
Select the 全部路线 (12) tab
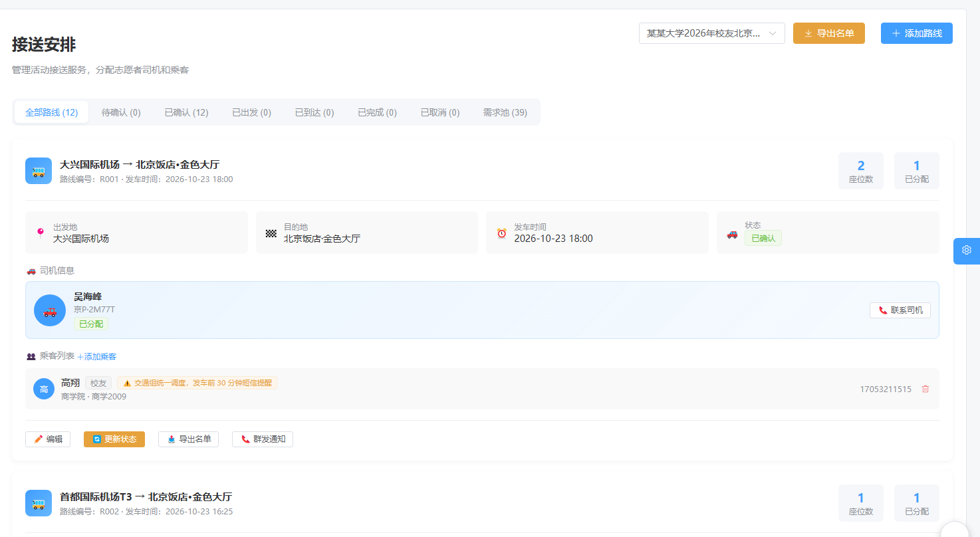click(52, 112)
